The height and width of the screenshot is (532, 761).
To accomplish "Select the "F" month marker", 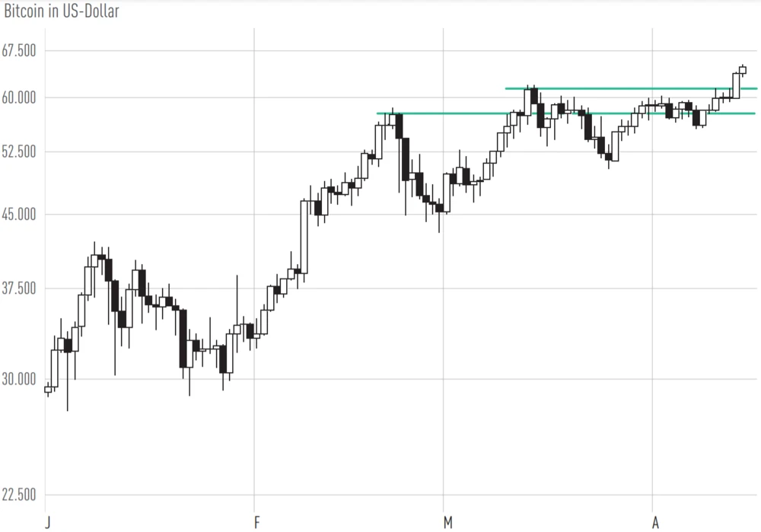I will tap(256, 522).
